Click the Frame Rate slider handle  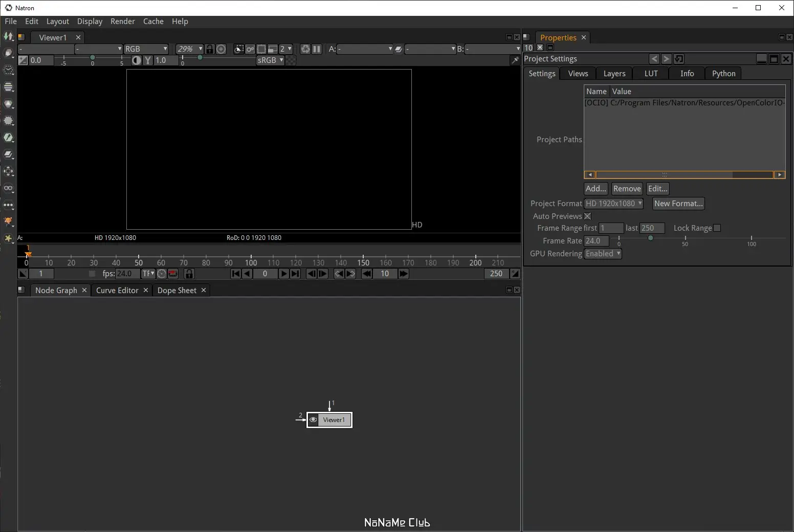coord(650,238)
